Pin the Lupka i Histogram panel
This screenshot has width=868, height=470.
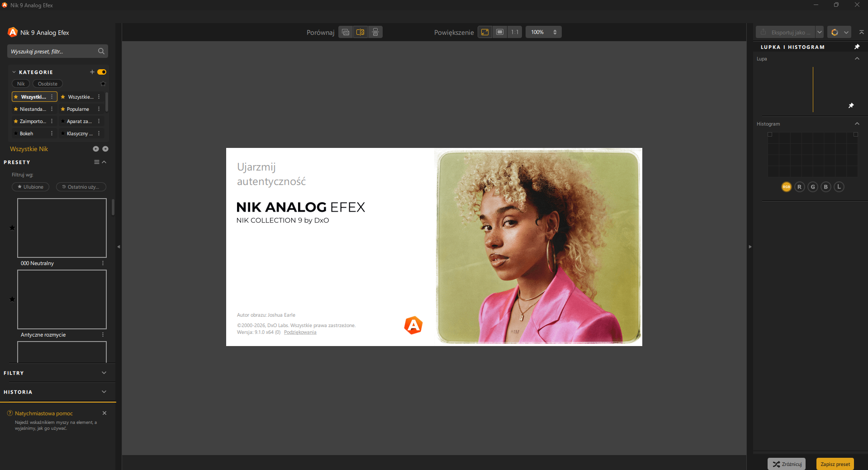click(857, 47)
